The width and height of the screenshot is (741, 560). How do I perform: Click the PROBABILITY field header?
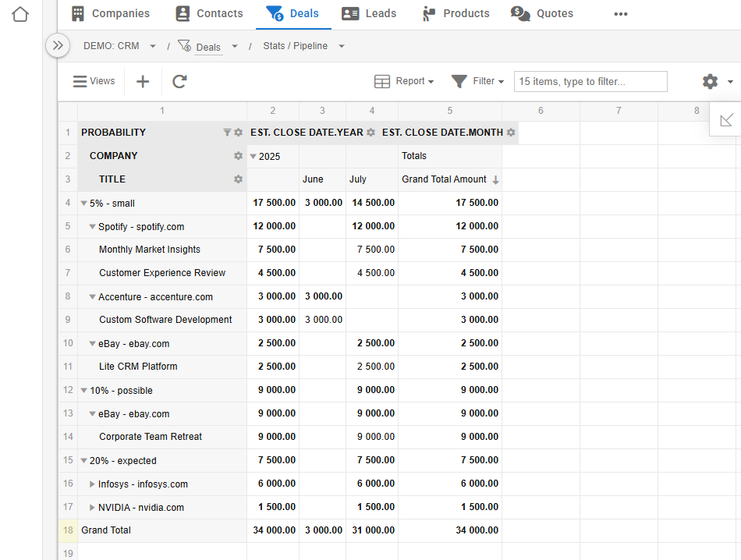point(113,133)
